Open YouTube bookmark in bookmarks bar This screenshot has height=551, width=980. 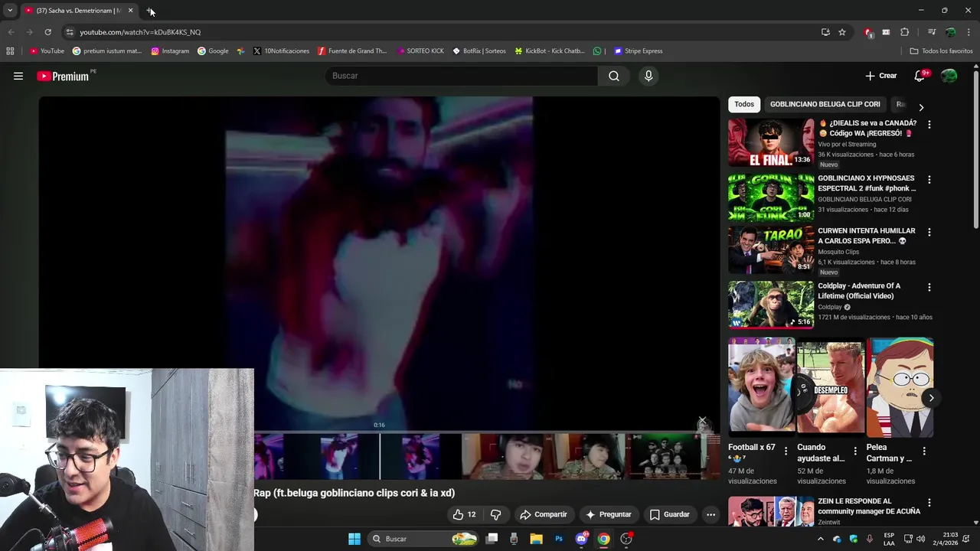(x=47, y=51)
